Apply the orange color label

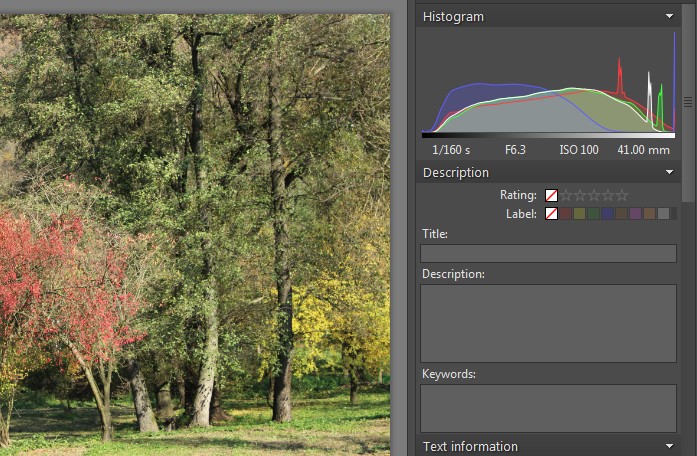tap(649, 214)
